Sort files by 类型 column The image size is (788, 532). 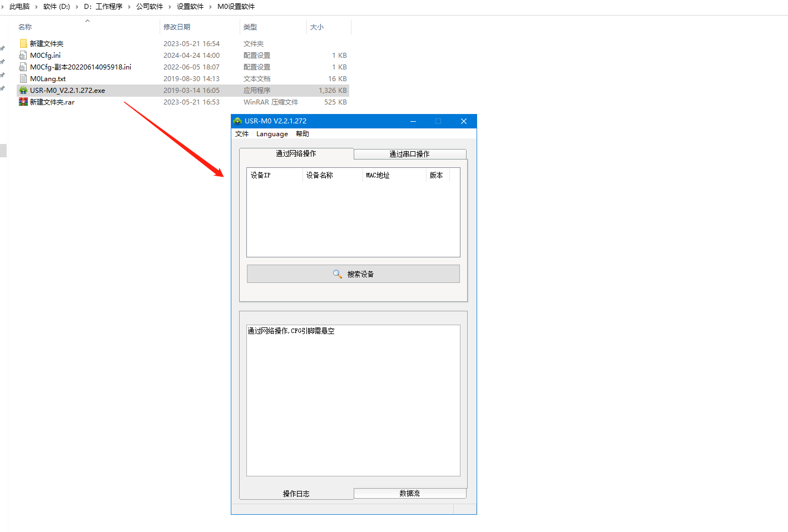pos(250,27)
